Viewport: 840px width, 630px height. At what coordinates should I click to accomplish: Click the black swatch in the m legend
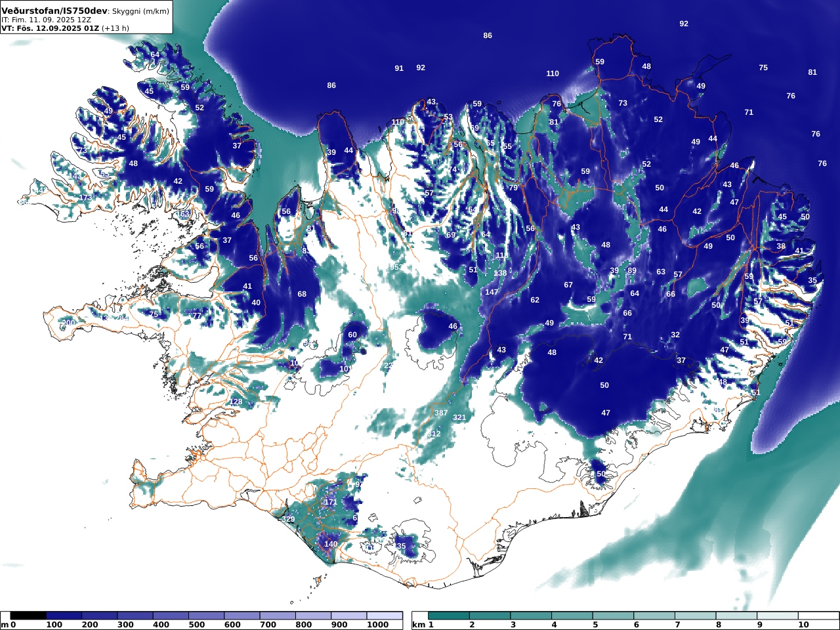(x=29, y=616)
